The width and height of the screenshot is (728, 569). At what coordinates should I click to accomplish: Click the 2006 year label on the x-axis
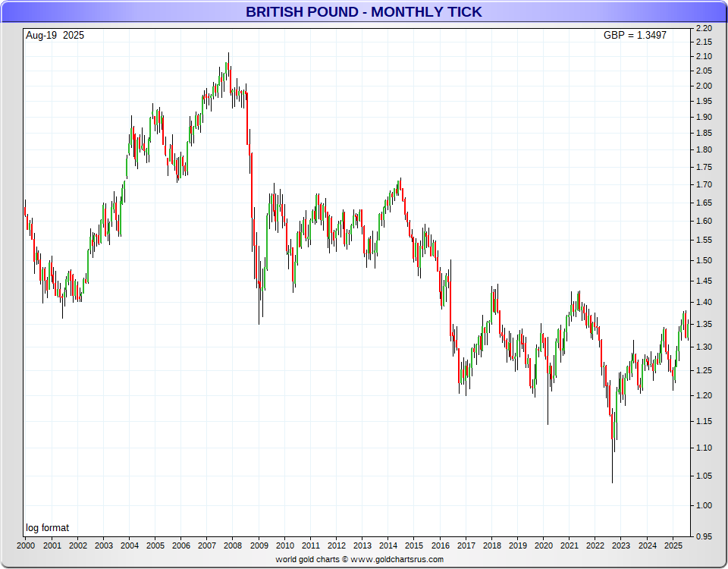coord(181,545)
